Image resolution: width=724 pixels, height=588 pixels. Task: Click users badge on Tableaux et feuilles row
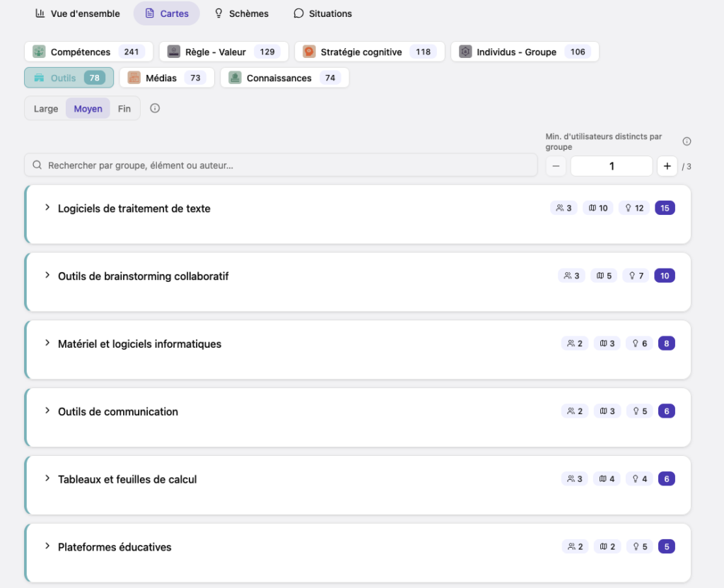coord(575,479)
